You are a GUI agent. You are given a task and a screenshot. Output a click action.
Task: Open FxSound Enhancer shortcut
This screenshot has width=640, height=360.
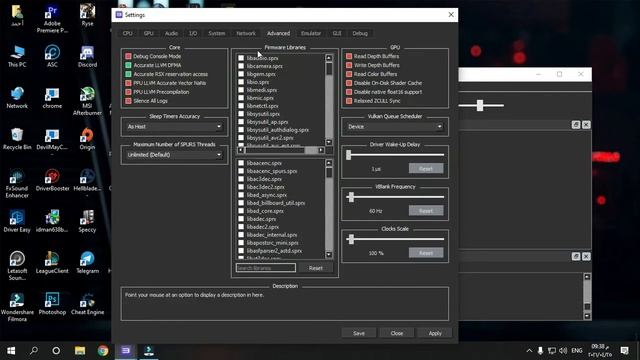tap(17, 183)
